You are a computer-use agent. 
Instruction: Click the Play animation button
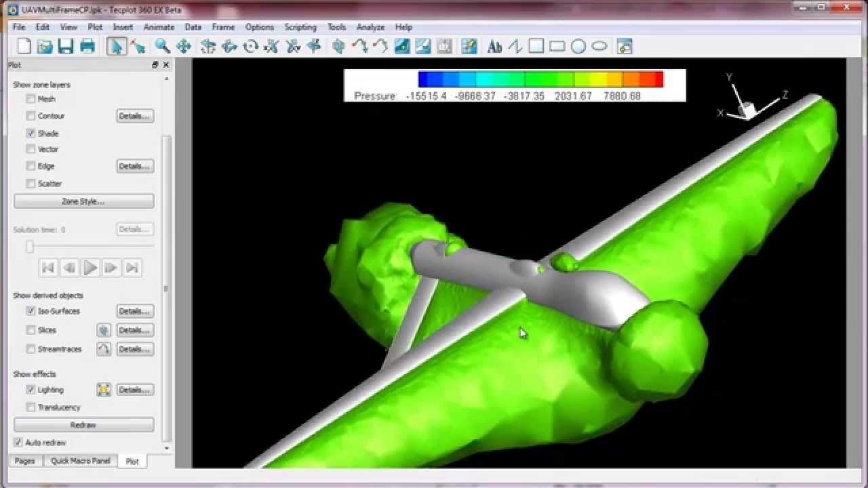click(x=90, y=268)
